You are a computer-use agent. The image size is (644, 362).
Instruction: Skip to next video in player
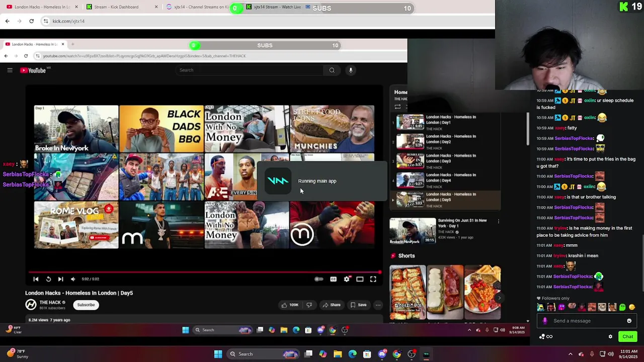(x=60, y=279)
